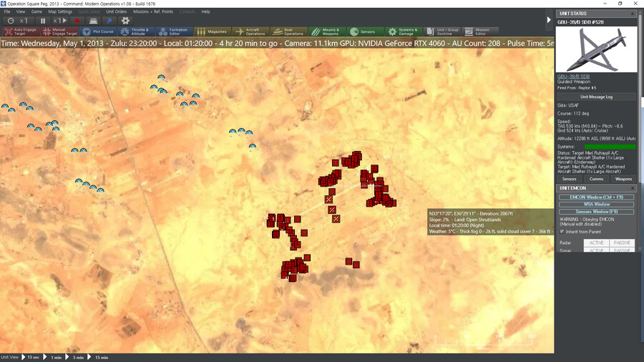Advance time by 15 sec
Screen dimensions: 644x362
point(30,358)
